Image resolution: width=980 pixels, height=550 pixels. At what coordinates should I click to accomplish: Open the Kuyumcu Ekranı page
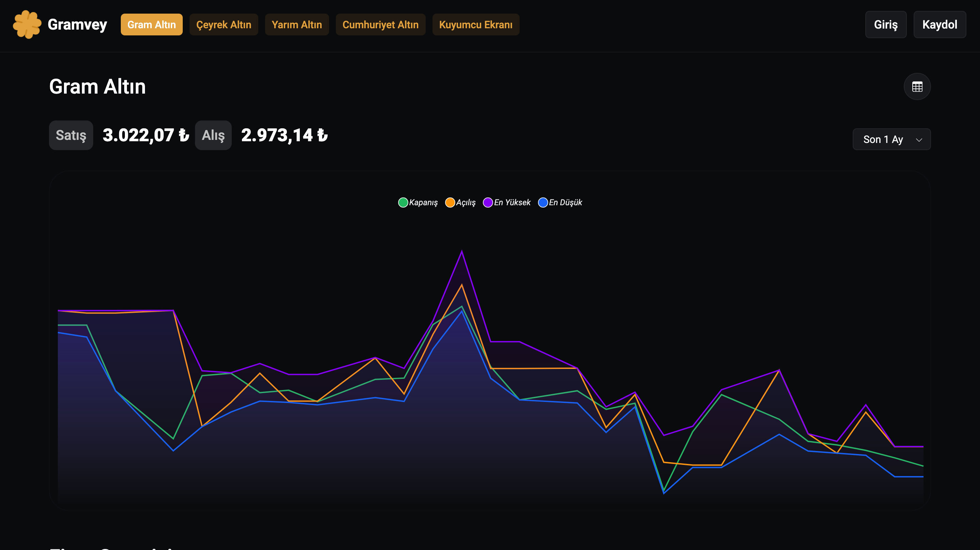(476, 25)
